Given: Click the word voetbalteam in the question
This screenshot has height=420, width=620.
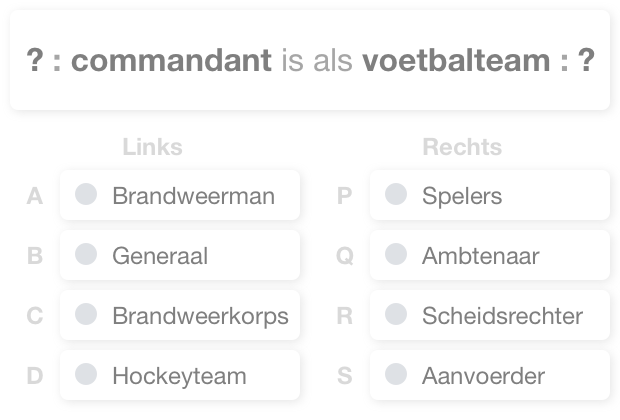Looking at the screenshot, I should [x=456, y=60].
